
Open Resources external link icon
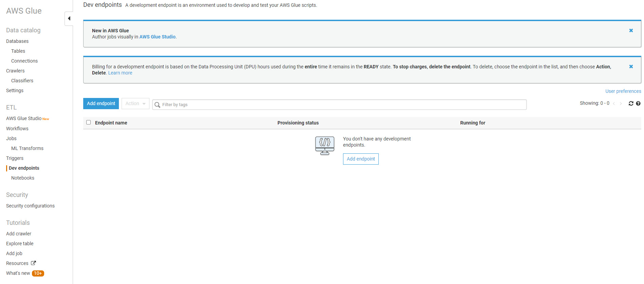[33, 263]
